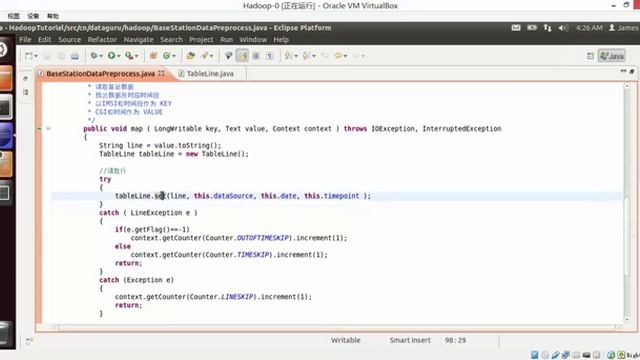Toggle Show Whitespace Characters icon
The height and width of the screenshot is (360, 640).
click(x=270, y=56)
